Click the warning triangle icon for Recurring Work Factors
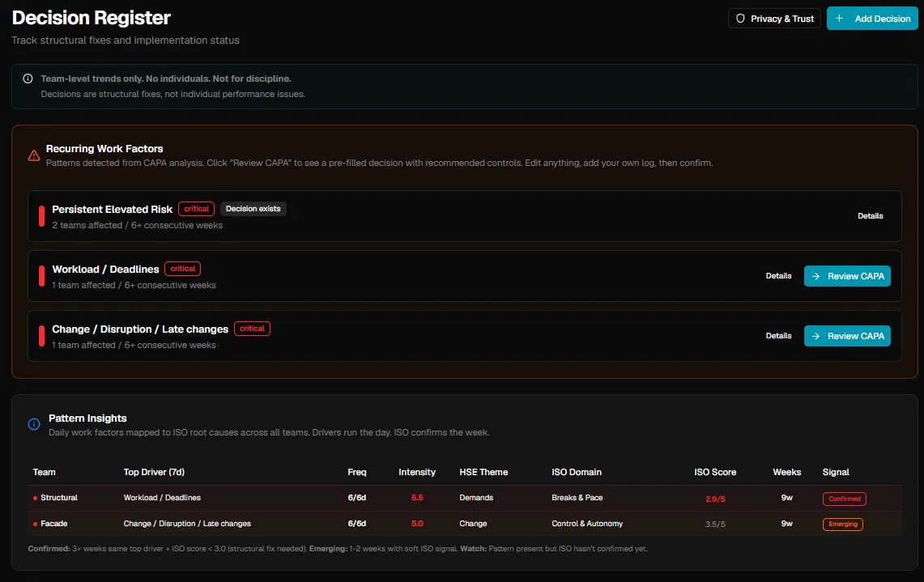This screenshot has width=924, height=582. 34,155
